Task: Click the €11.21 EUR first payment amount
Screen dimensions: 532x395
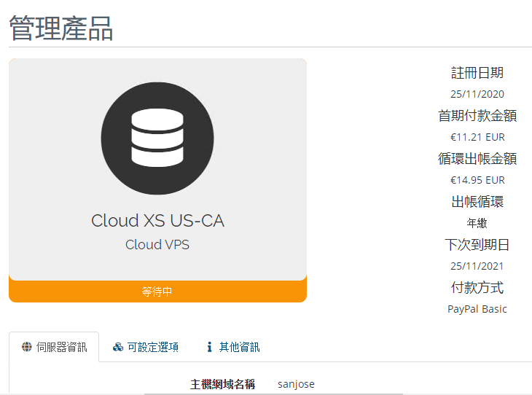Action: (477, 137)
